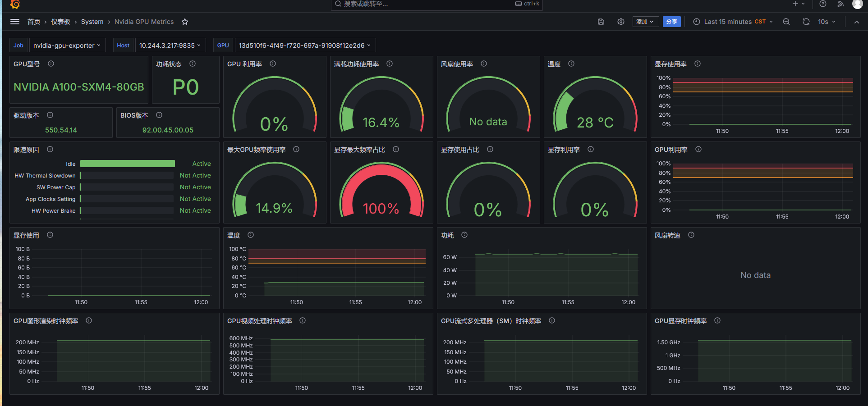
Task: Open the 显存使用 panel title menu
Action: (x=26, y=235)
